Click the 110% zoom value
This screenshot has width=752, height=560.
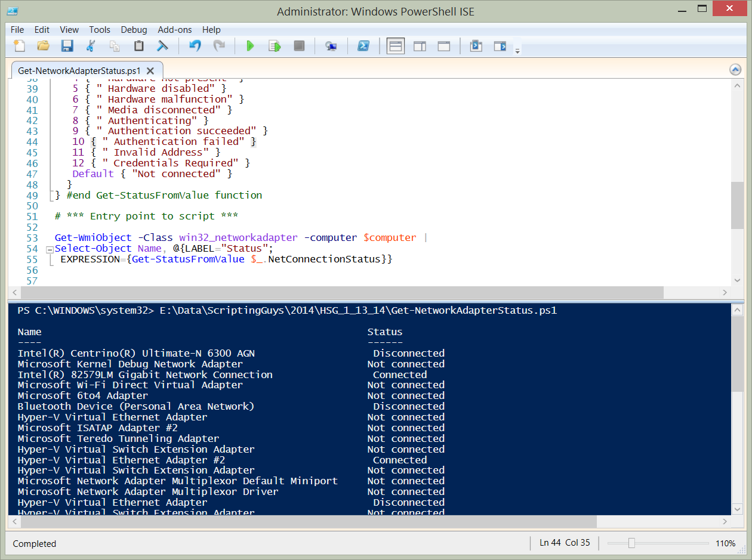coord(725,543)
